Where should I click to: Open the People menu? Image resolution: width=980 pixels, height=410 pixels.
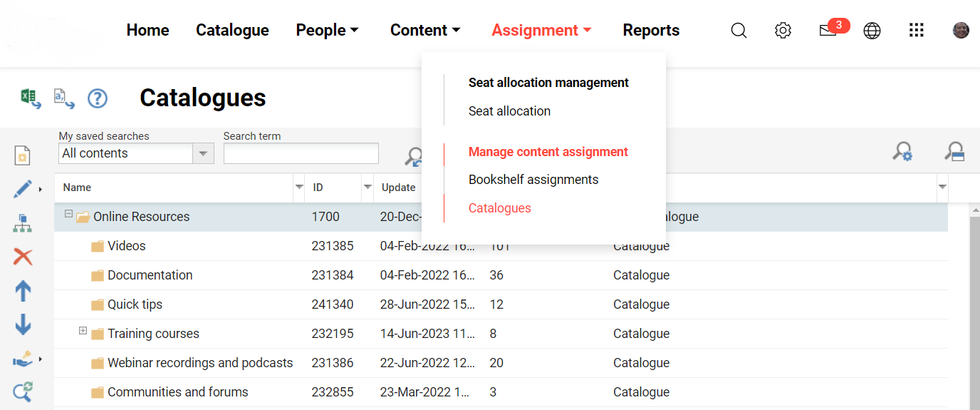point(327,30)
